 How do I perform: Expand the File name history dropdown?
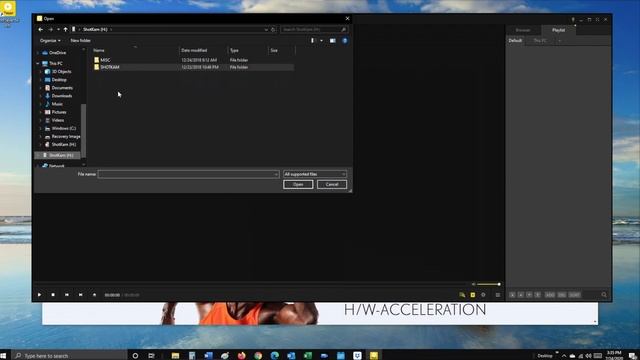pyautogui.click(x=276, y=174)
